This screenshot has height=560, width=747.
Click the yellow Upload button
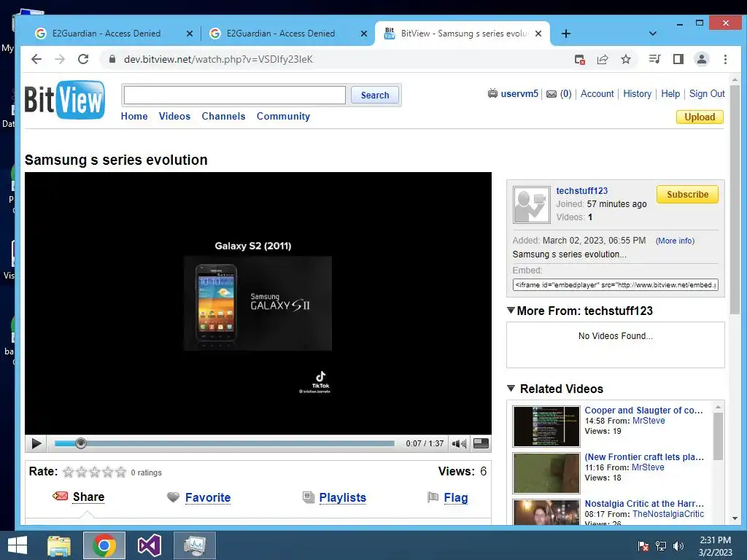700,117
